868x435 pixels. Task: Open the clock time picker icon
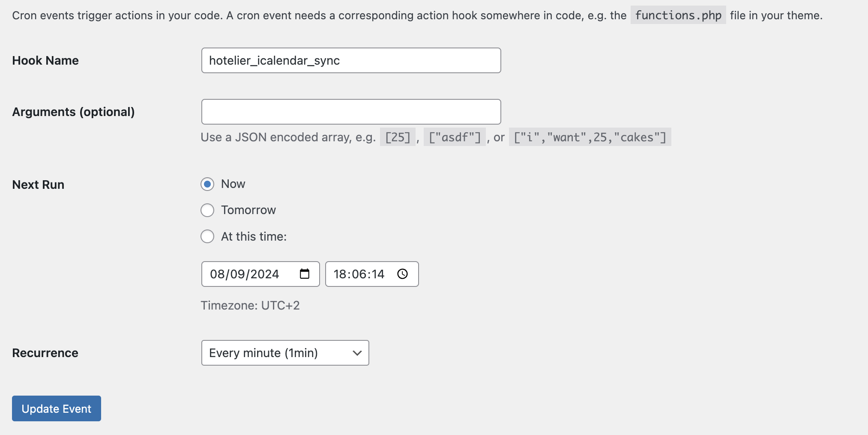coord(403,274)
